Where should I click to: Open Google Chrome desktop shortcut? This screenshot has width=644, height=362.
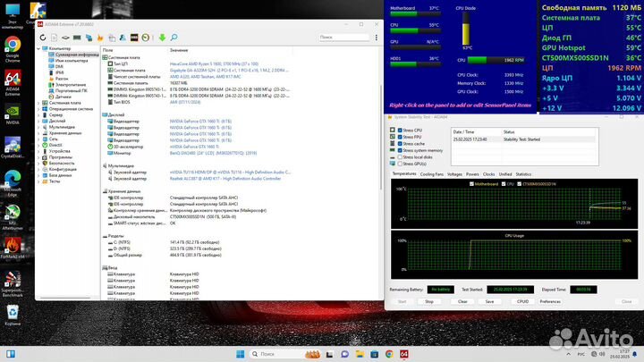coord(13,49)
